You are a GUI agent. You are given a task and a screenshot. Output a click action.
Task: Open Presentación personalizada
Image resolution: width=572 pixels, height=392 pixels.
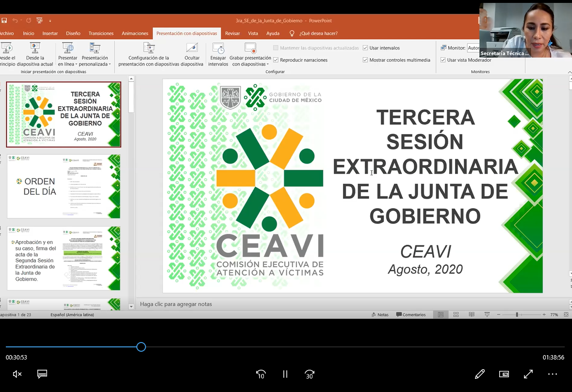(95, 54)
